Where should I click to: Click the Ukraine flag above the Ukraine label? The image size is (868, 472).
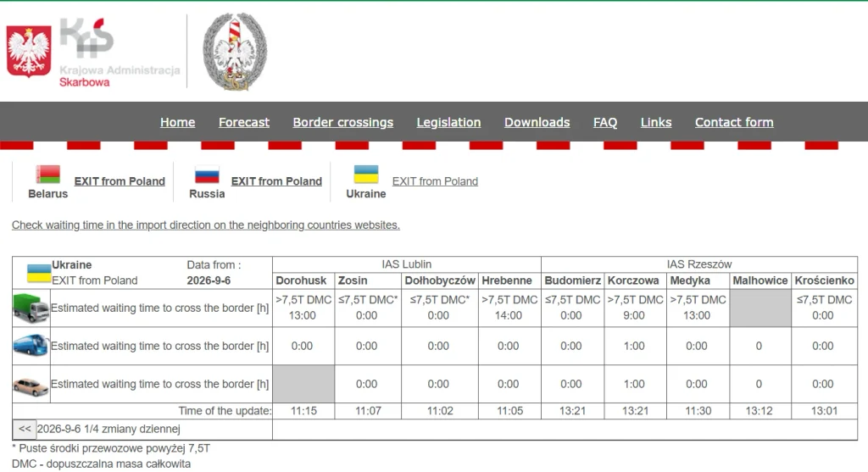coord(366,175)
